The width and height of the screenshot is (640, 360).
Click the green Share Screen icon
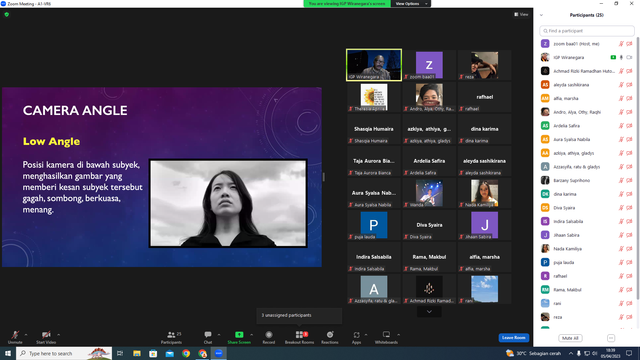coord(239,335)
